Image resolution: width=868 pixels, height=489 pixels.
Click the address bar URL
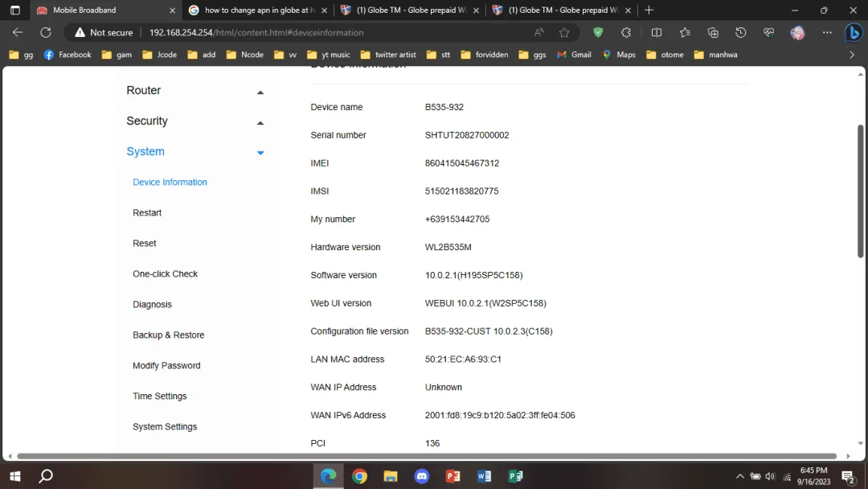pyautogui.click(x=256, y=33)
